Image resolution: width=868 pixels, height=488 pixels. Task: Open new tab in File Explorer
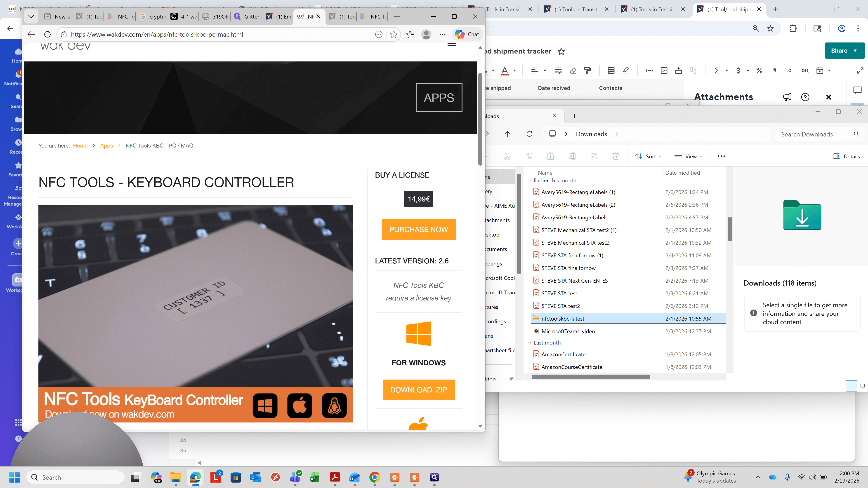tap(575, 116)
